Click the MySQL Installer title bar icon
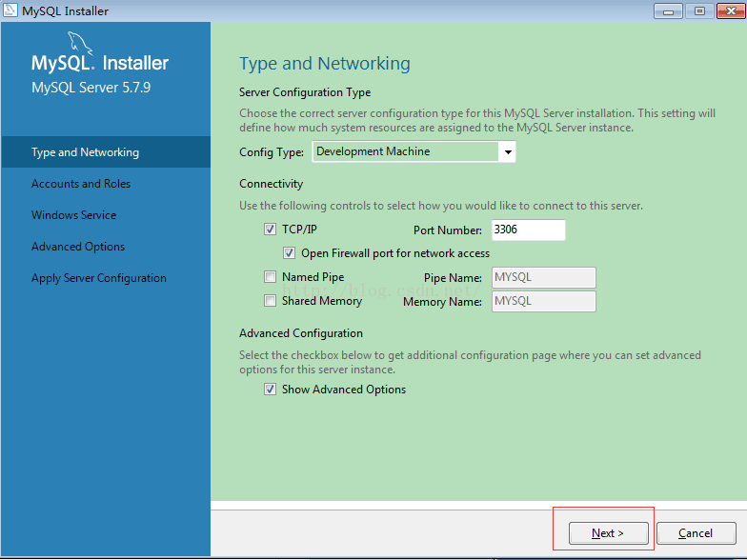Screen dimensions: 747x560 tap(10, 10)
